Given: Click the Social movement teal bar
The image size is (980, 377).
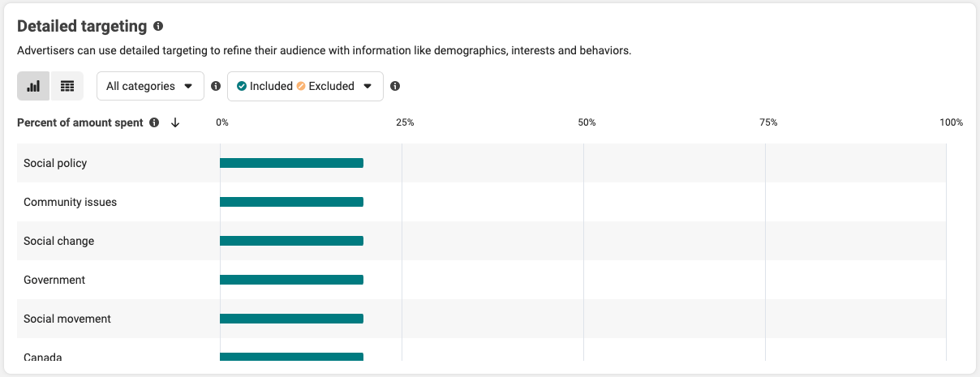Looking at the screenshot, I should 291,319.
